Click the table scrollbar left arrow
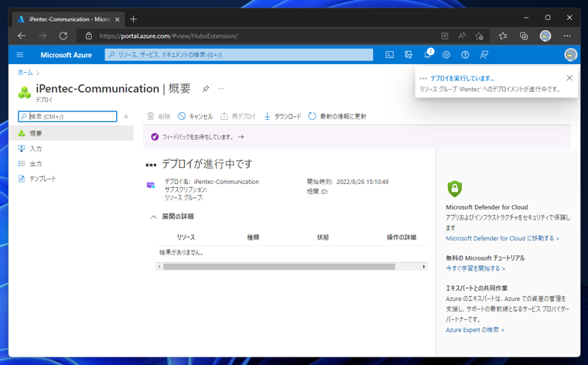Screen dimensions: 588x365 point(159,267)
